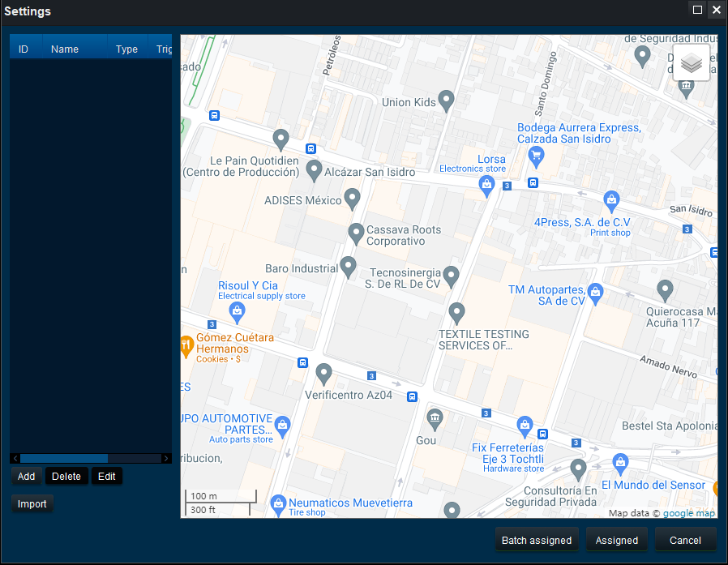The height and width of the screenshot is (565, 728).
Task: Select the 4Press print shop marker
Action: (x=611, y=199)
